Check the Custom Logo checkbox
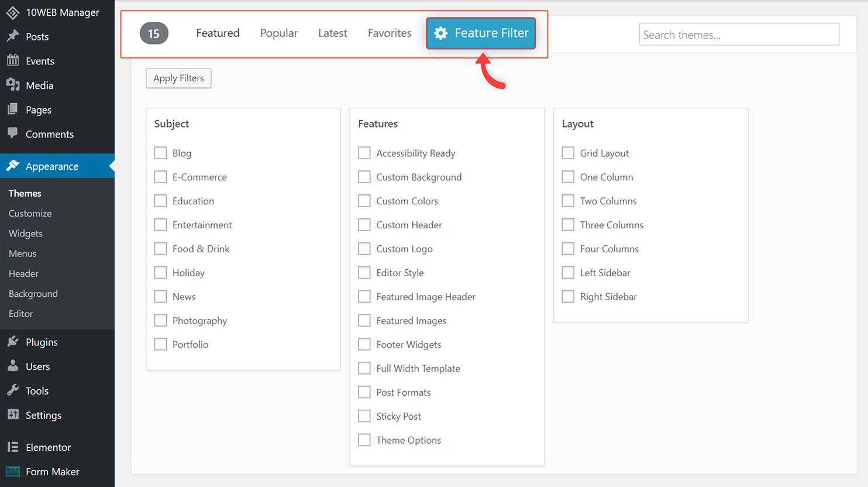Image resolution: width=868 pixels, height=487 pixels. pyautogui.click(x=364, y=249)
